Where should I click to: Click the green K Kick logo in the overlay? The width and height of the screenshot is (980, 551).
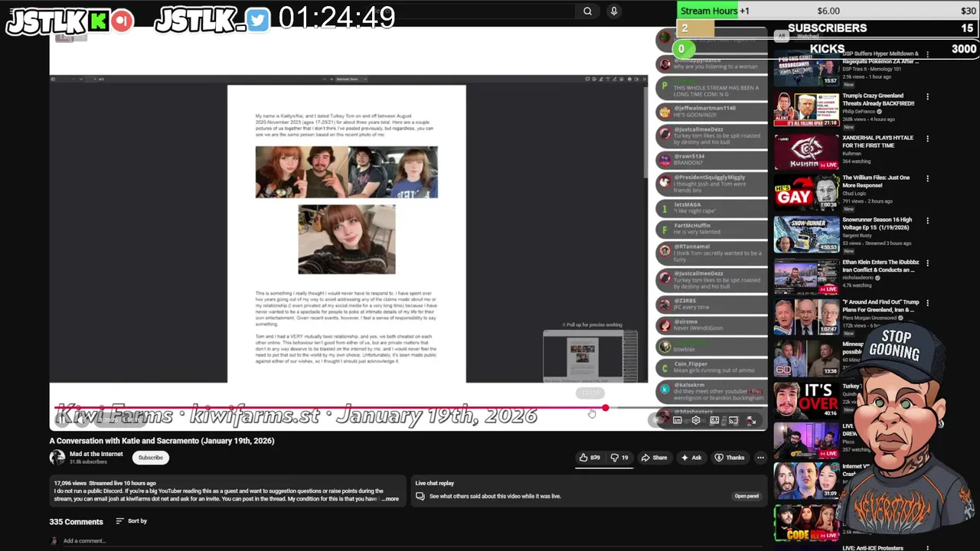click(99, 21)
